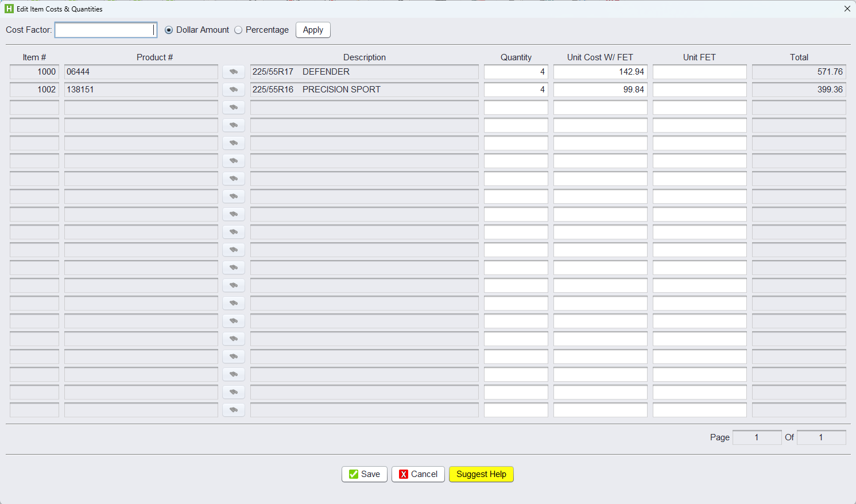Click binoculars lookup for product 138151

coord(234,90)
